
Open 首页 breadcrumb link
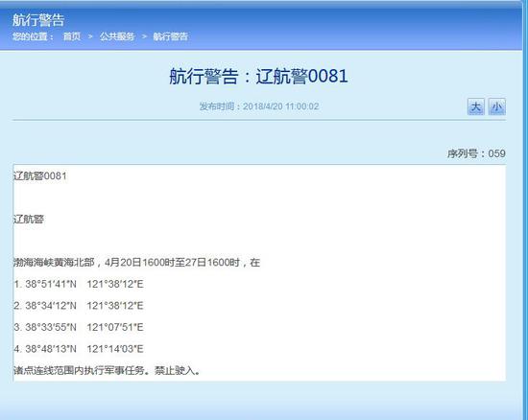click(x=72, y=36)
